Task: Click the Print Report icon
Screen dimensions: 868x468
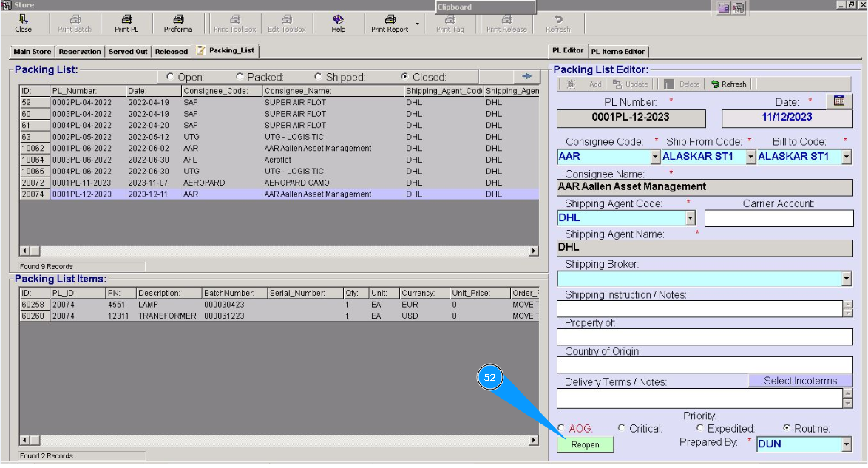Action: coord(390,20)
